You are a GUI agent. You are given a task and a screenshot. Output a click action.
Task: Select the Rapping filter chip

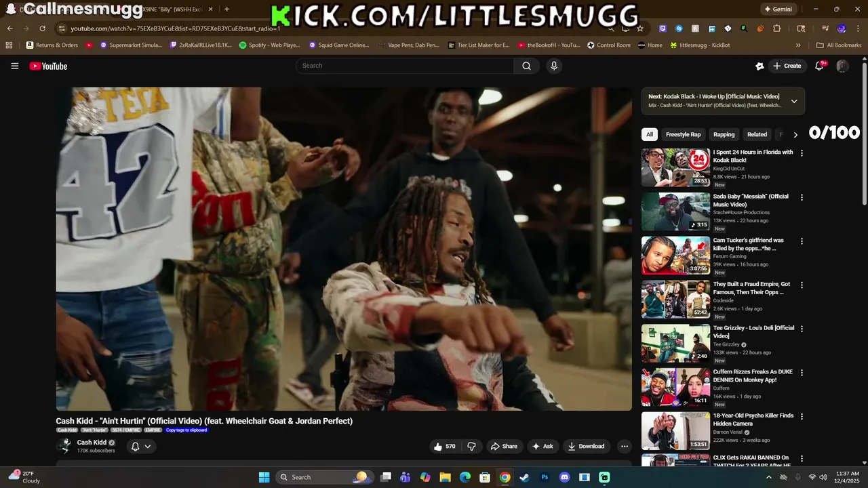(724, 134)
